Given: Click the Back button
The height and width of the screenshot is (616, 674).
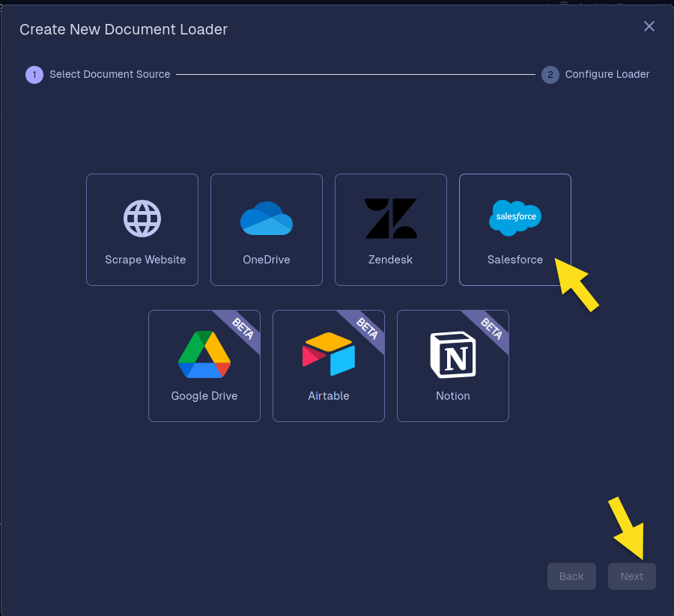Looking at the screenshot, I should click(x=571, y=576).
